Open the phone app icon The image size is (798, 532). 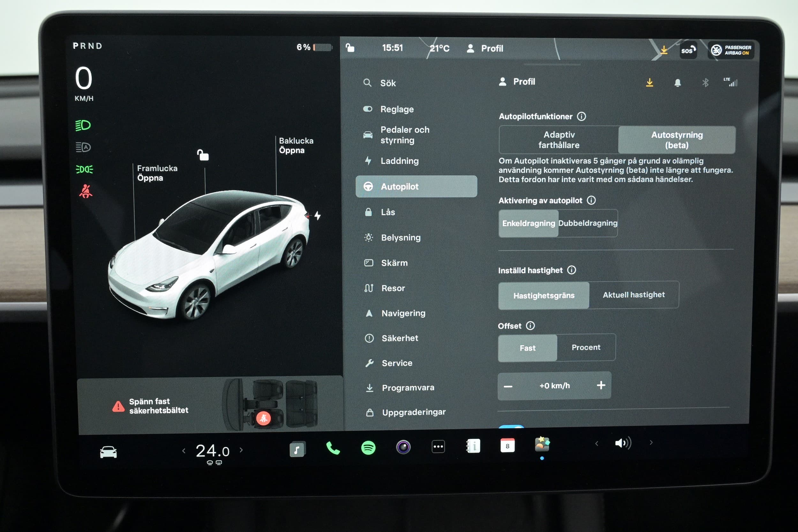click(333, 448)
